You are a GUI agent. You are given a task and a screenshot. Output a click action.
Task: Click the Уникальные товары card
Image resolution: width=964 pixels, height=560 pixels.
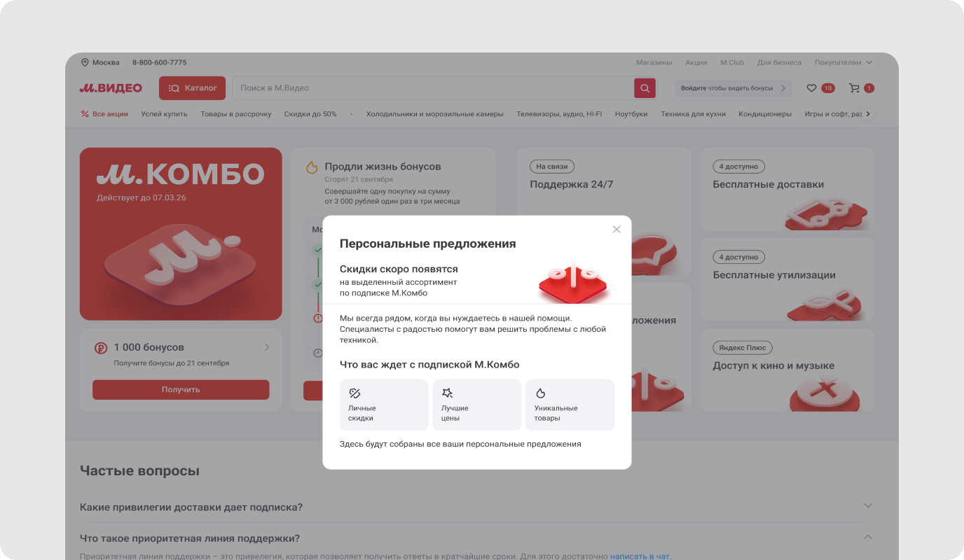pos(570,405)
